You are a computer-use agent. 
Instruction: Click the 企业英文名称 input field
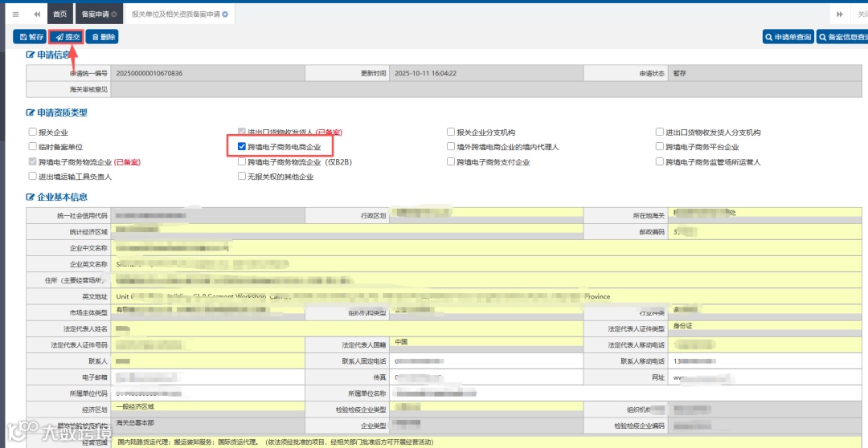486,264
